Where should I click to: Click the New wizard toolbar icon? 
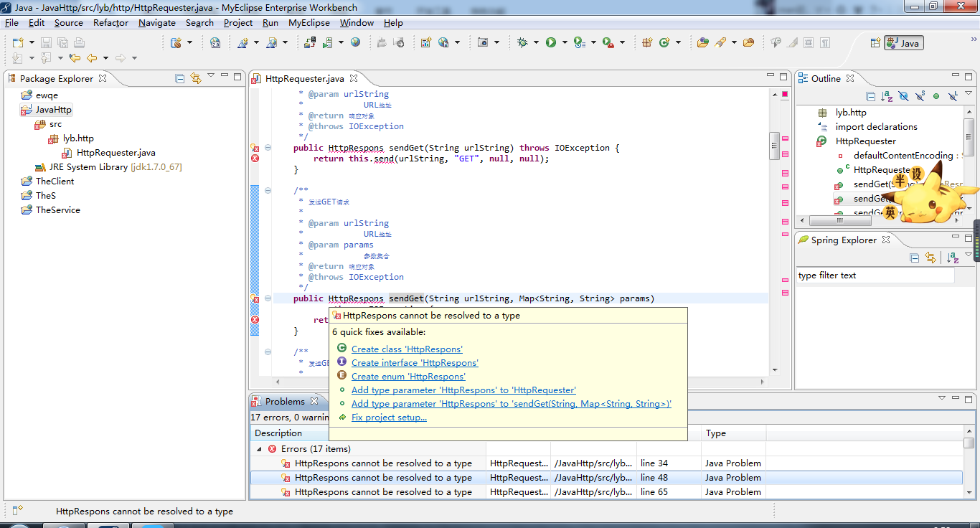coord(18,43)
